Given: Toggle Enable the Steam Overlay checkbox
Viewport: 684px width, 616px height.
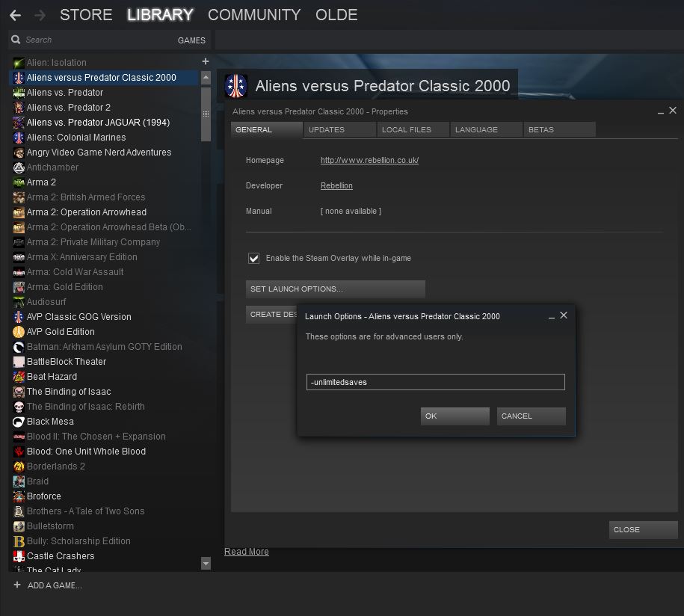Looking at the screenshot, I should (x=254, y=259).
